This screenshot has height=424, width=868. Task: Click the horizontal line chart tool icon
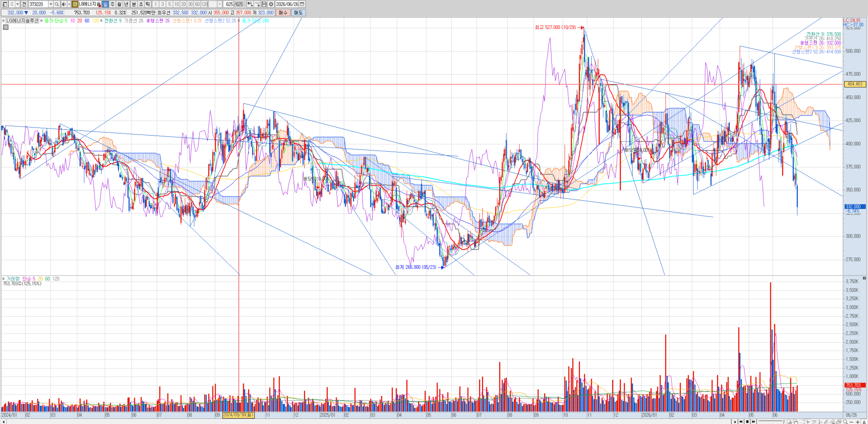point(814,422)
